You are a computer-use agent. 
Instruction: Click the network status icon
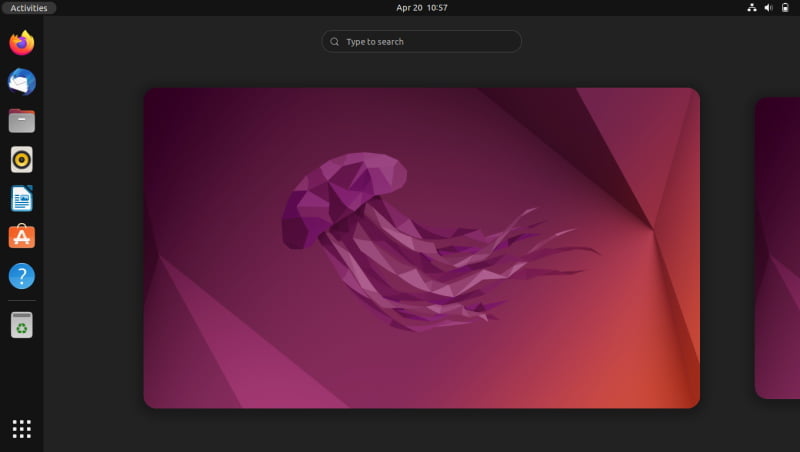752,8
